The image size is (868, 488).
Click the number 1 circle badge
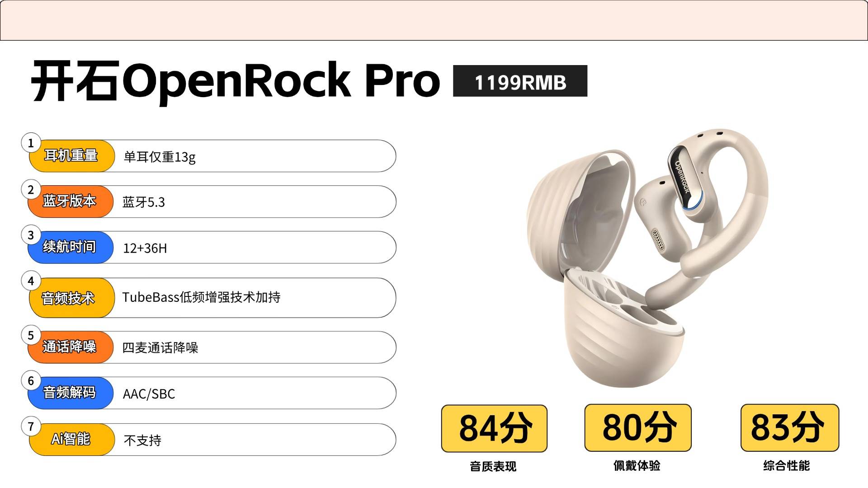point(31,143)
